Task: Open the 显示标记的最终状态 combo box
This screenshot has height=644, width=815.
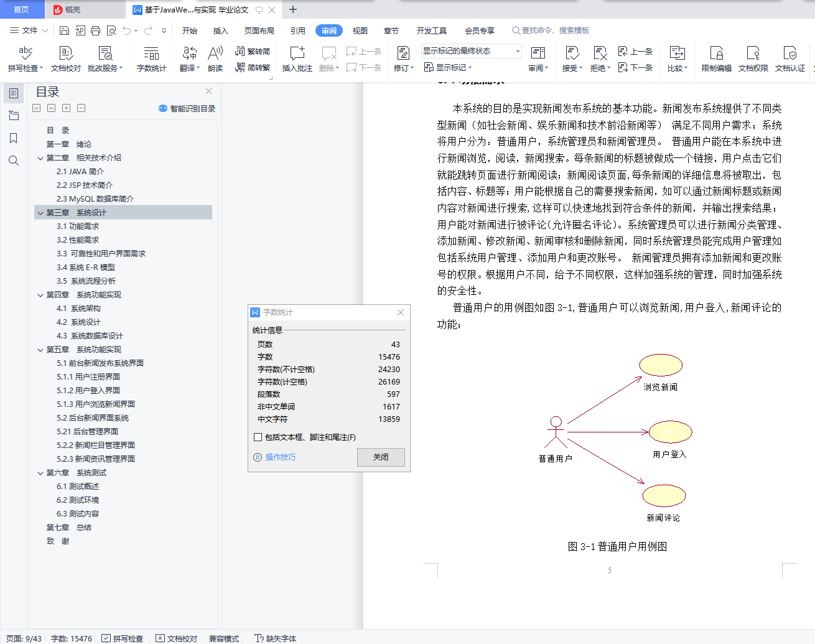Action: 471,51
